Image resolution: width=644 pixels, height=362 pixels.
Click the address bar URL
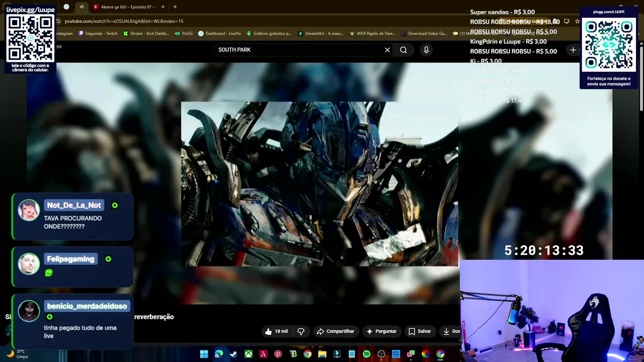tap(124, 21)
